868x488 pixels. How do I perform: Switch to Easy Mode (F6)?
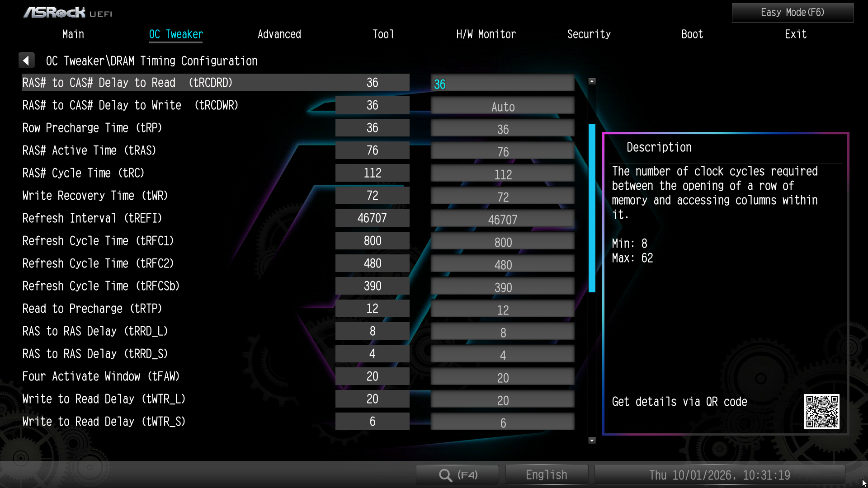coord(793,13)
